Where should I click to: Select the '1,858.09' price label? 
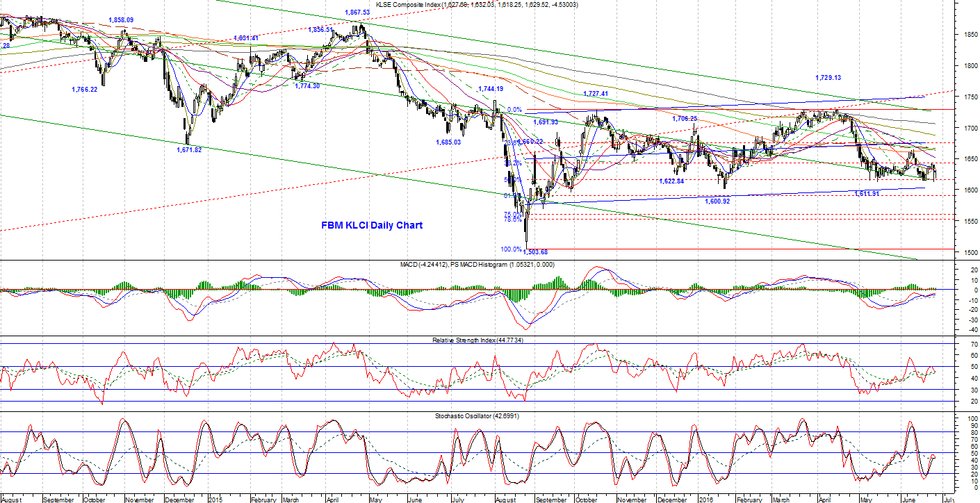click(x=121, y=20)
